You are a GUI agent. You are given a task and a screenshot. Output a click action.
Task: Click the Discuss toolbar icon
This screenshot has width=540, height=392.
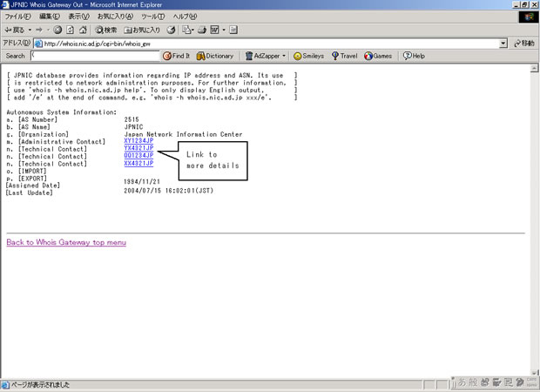tap(233, 30)
